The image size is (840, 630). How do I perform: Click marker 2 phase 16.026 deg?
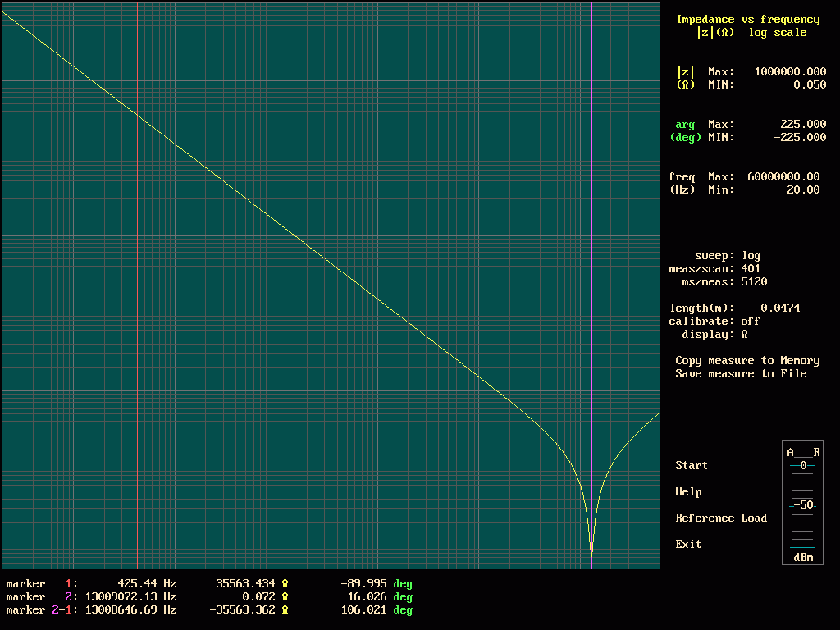tap(380, 597)
